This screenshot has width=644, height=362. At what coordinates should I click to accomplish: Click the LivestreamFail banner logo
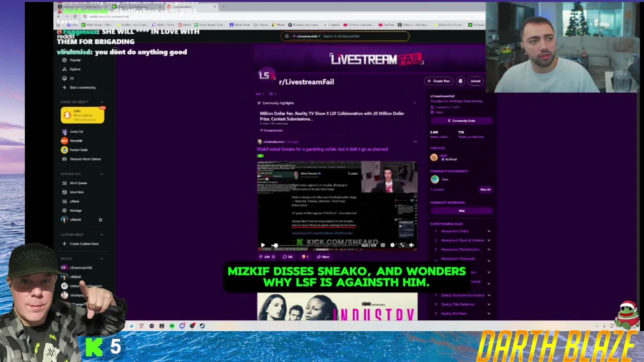376,59
